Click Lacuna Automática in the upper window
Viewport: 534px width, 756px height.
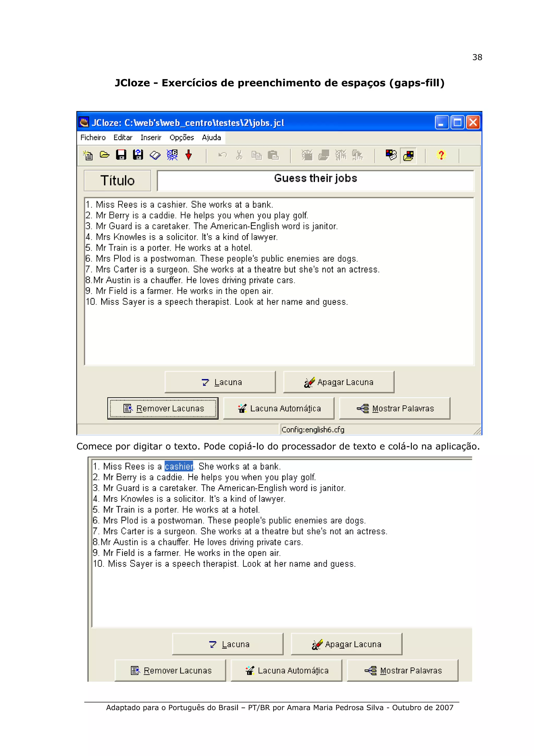(279, 408)
